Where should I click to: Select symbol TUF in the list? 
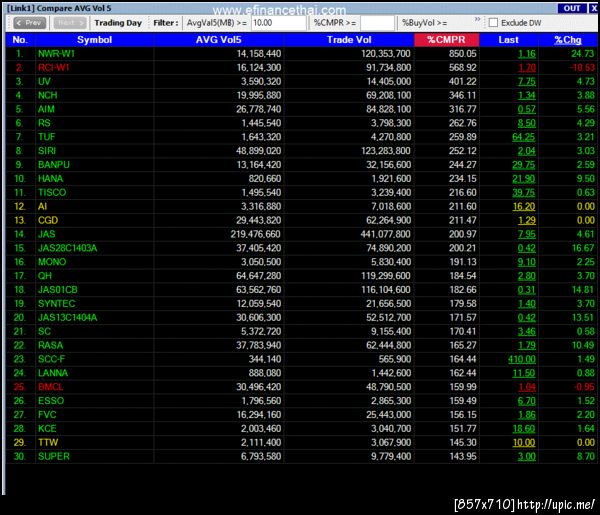click(x=46, y=137)
